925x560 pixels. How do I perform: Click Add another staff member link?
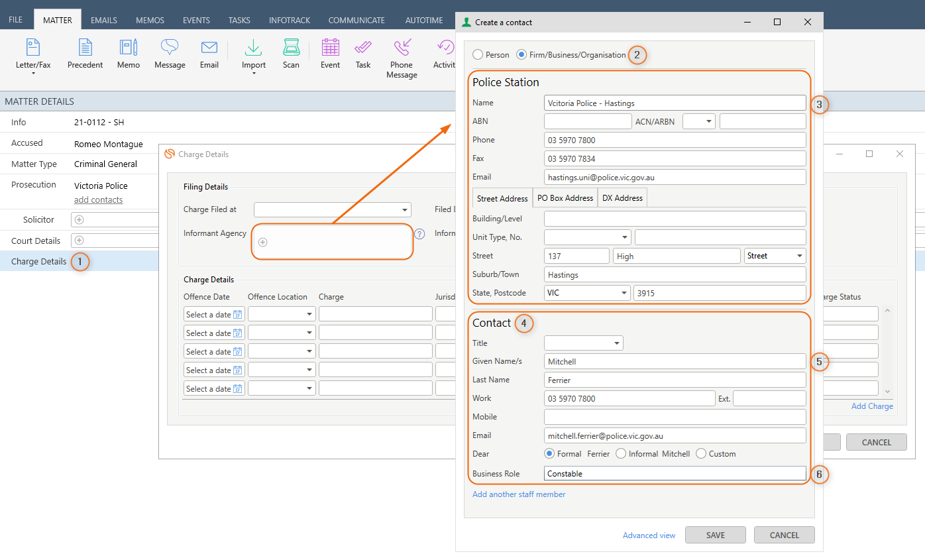click(x=519, y=494)
